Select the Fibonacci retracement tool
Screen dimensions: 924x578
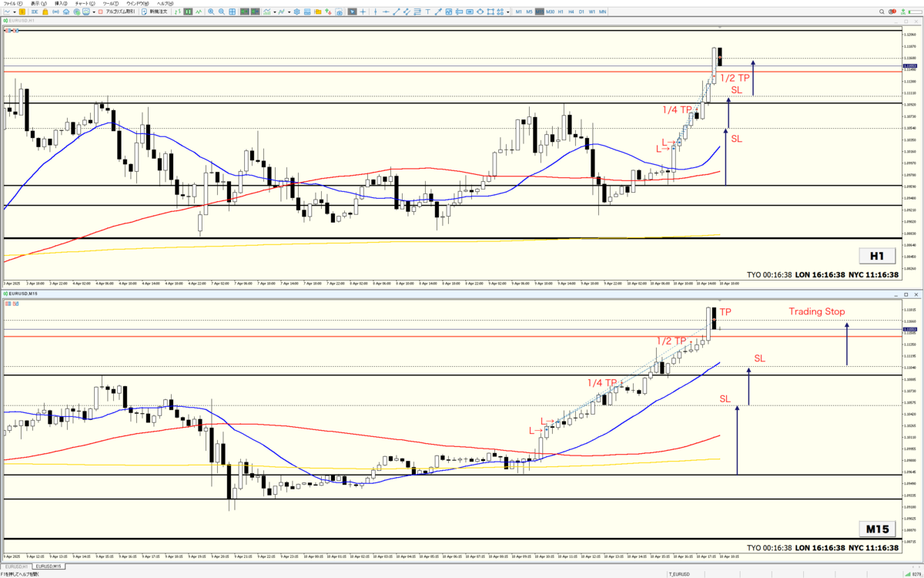click(417, 12)
